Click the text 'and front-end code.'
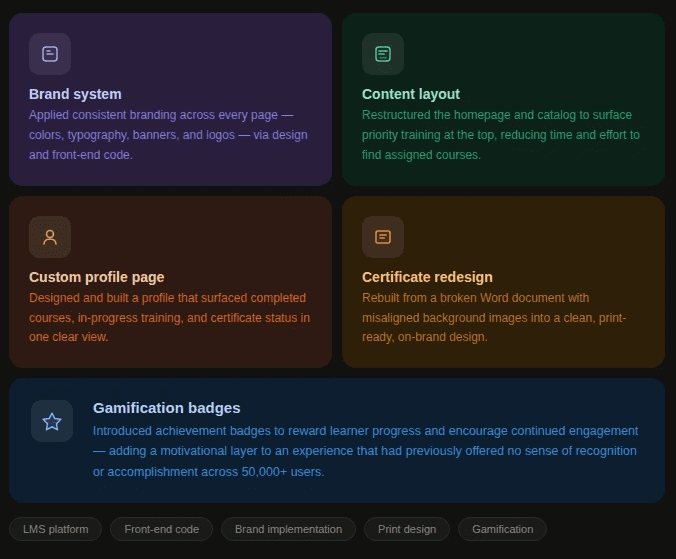Image resolution: width=676 pixels, height=559 pixels. tap(81, 155)
